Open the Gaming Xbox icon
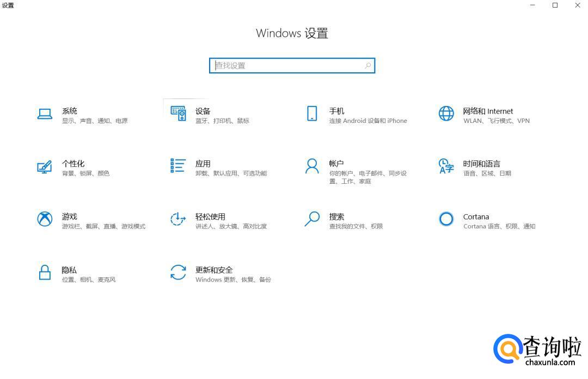The height and width of the screenshot is (379, 588). pos(45,219)
